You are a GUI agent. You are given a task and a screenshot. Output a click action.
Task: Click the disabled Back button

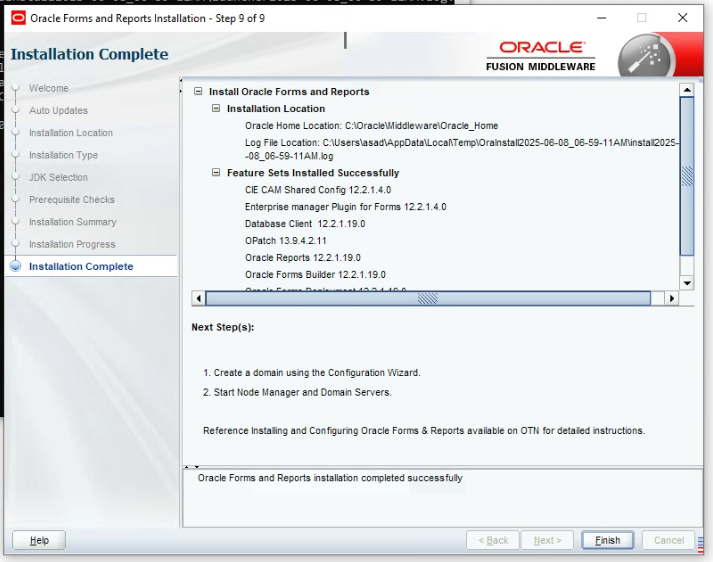point(493,540)
